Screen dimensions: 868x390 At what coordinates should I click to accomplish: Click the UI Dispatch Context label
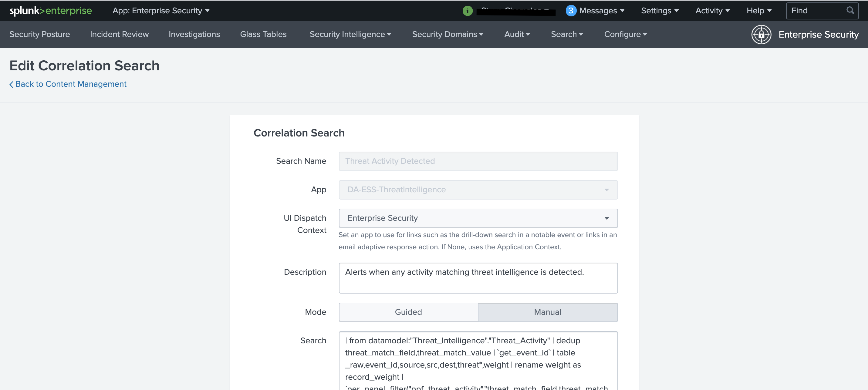[305, 224]
